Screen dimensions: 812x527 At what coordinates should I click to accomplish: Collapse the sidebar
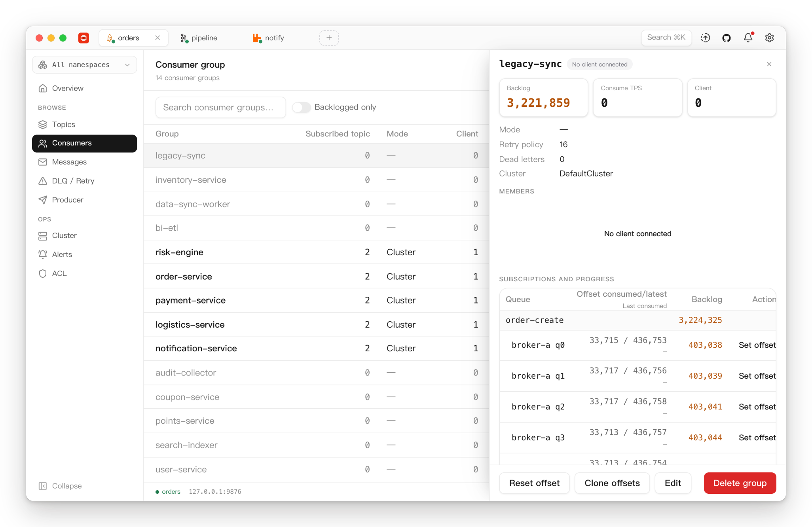point(60,486)
